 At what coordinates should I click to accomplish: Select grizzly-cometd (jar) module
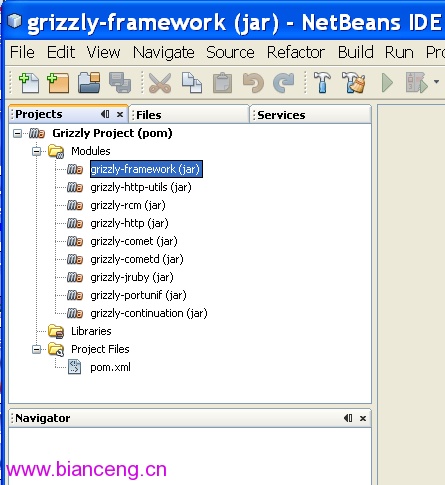[137, 259]
